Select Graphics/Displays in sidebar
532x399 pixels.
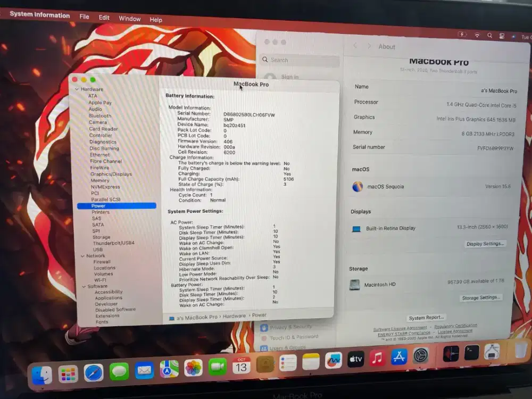pyautogui.click(x=111, y=174)
